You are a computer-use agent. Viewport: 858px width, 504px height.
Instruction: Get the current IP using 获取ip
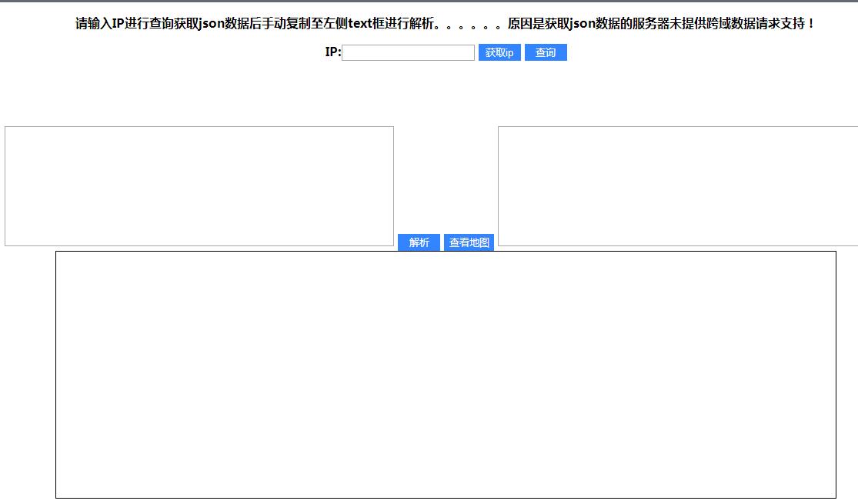point(499,52)
